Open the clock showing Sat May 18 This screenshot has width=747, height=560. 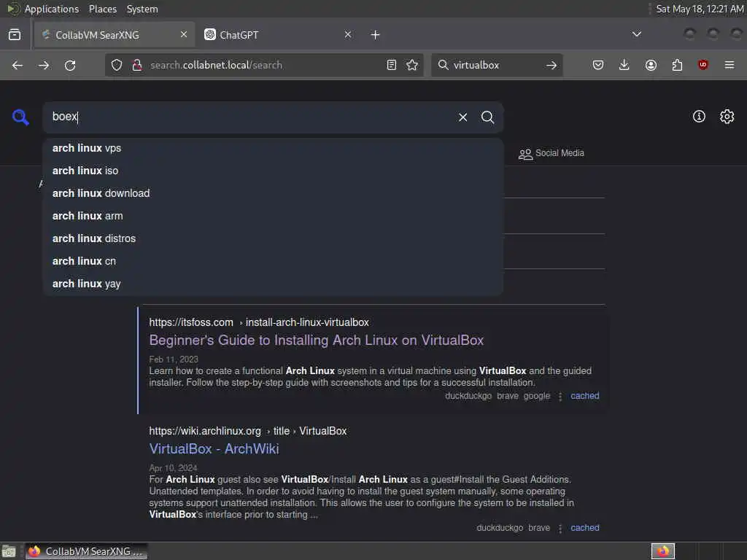pyautogui.click(x=700, y=9)
